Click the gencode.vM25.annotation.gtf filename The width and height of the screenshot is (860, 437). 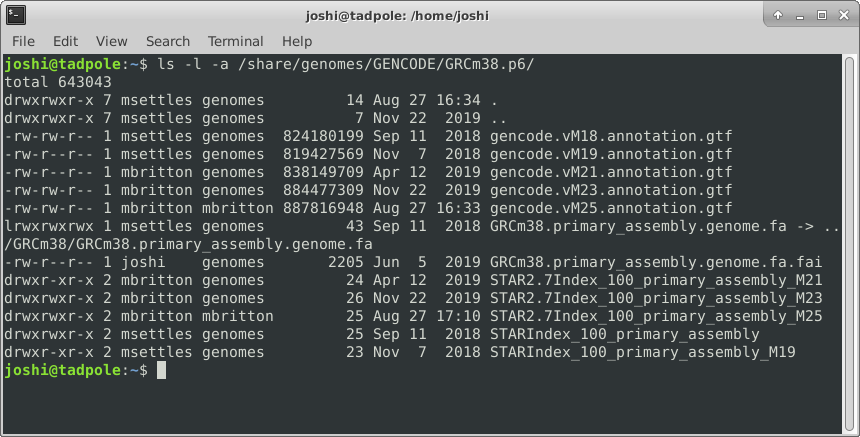click(x=611, y=208)
